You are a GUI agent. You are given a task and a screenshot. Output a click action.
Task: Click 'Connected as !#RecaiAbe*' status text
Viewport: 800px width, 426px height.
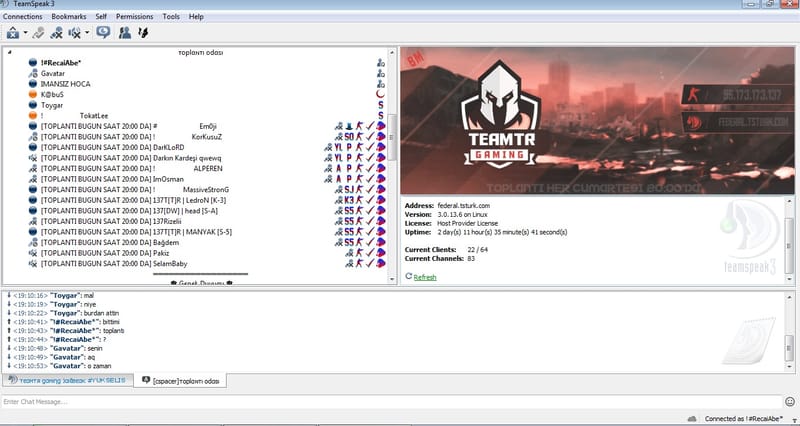[x=743, y=419]
